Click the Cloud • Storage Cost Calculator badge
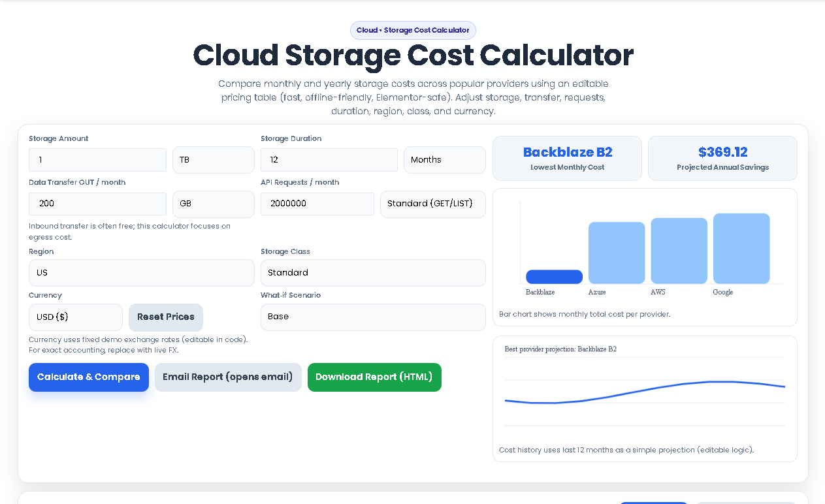This screenshot has width=825, height=504. [x=412, y=30]
